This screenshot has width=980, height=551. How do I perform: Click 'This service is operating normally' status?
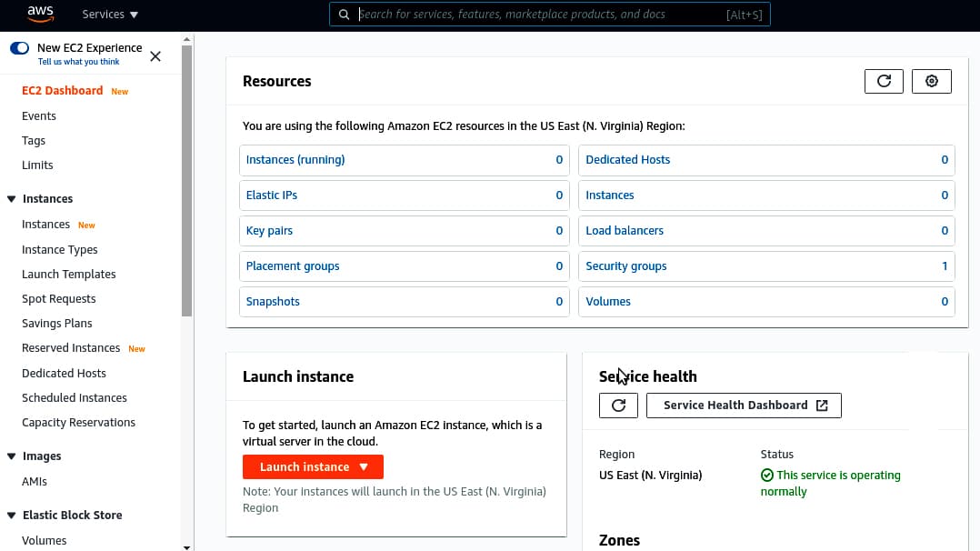(831, 484)
